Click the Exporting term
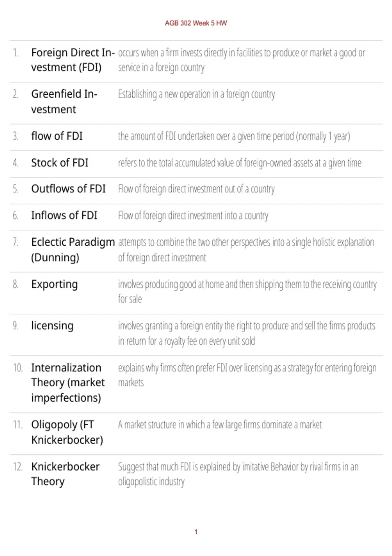The height and width of the screenshot is (556, 392). 55,284
